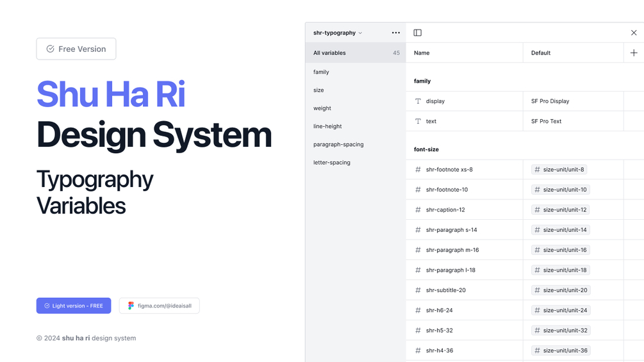Screen dimensions: 644x362
Task: Click the family group heading in the table
Action: 422,81
